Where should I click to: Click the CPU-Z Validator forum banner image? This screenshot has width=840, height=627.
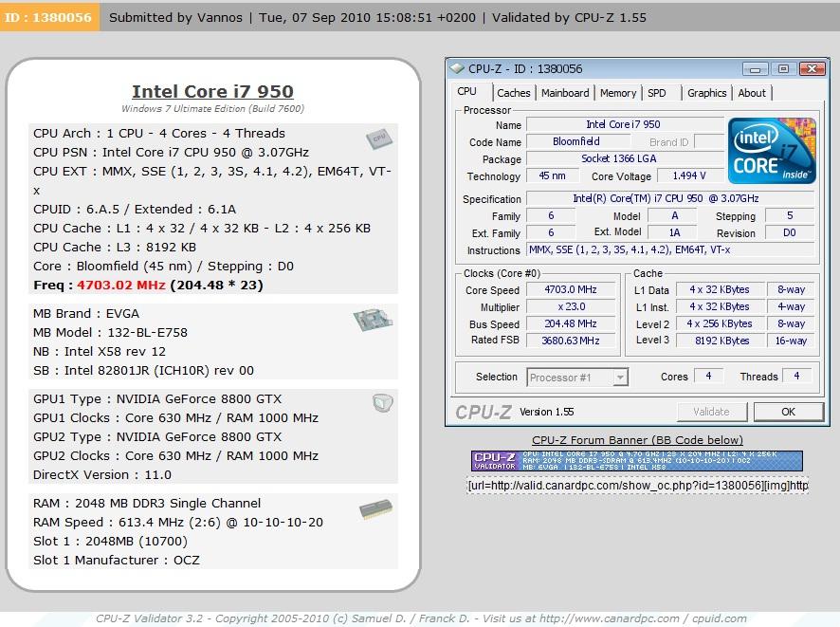637,461
